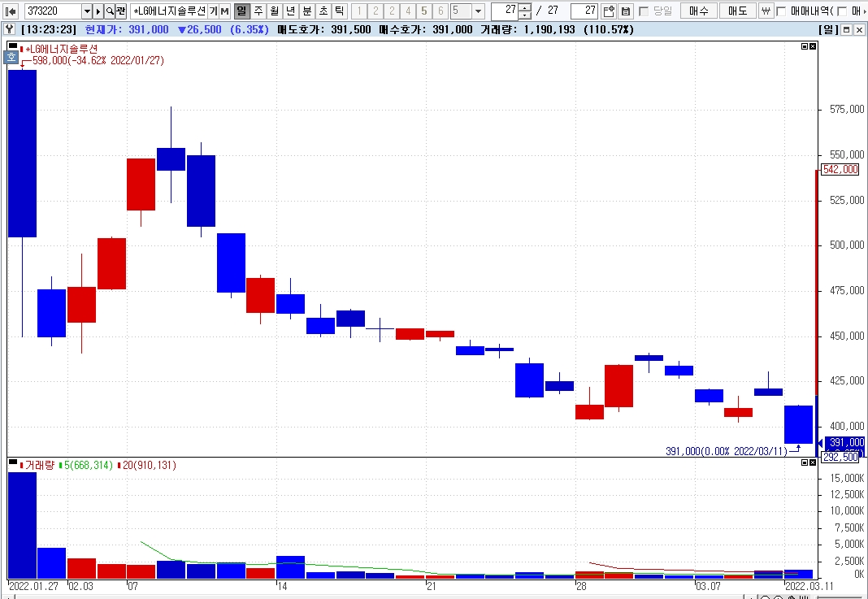Maximize via info bar window icon
This screenshot has width=868, height=599.
pos(846,30)
